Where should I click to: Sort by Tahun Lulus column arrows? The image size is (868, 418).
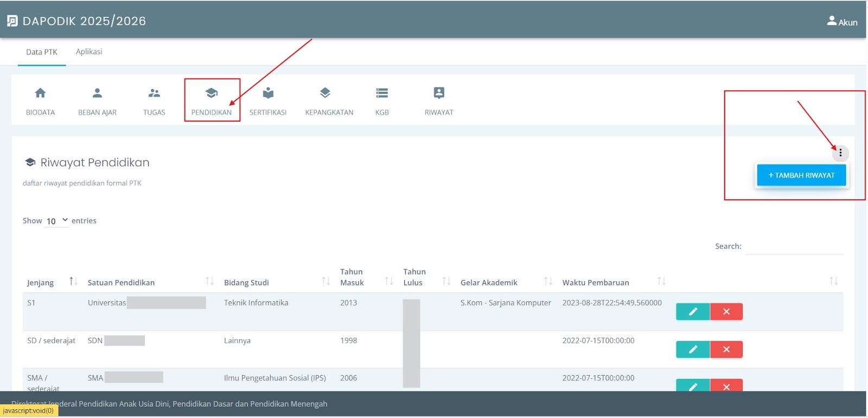click(446, 281)
